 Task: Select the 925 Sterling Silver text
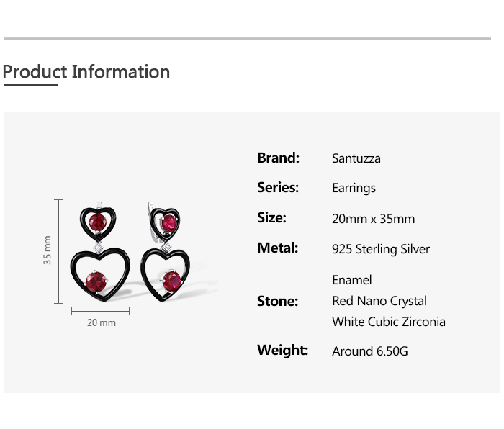tap(381, 249)
